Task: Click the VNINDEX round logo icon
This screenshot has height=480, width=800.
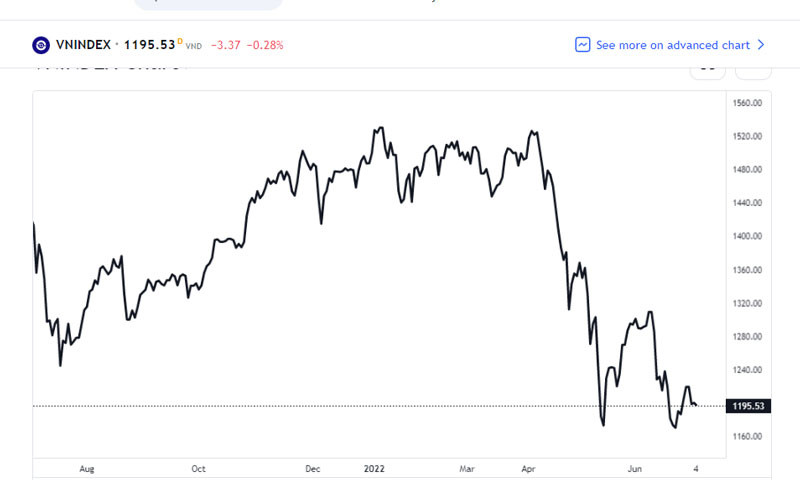Action: (x=41, y=45)
